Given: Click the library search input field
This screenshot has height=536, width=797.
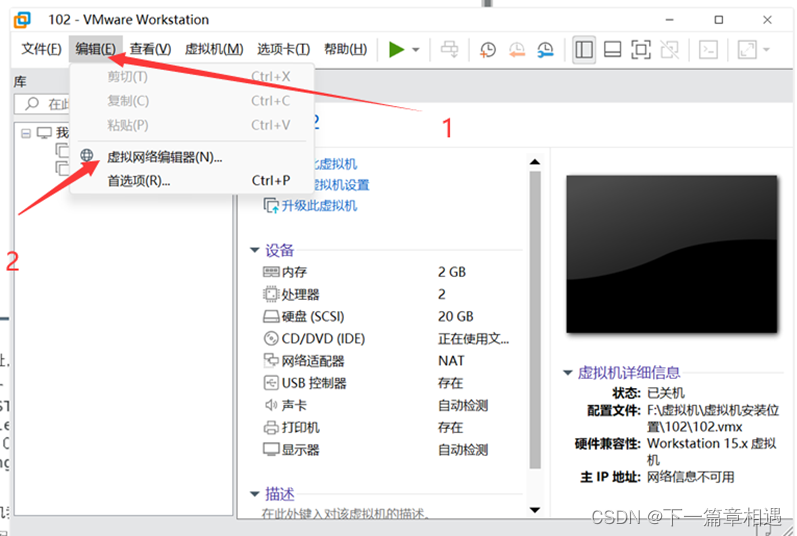Looking at the screenshot, I should (x=42, y=104).
